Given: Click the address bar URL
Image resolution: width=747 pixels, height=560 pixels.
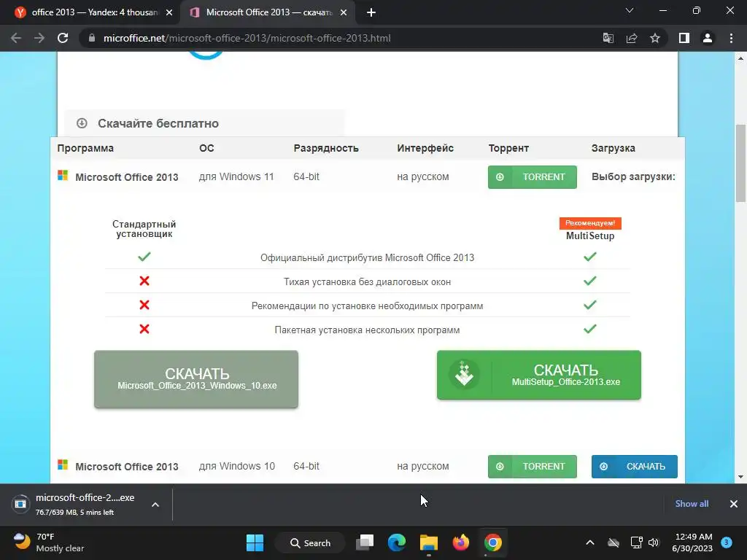Looking at the screenshot, I should click(247, 38).
